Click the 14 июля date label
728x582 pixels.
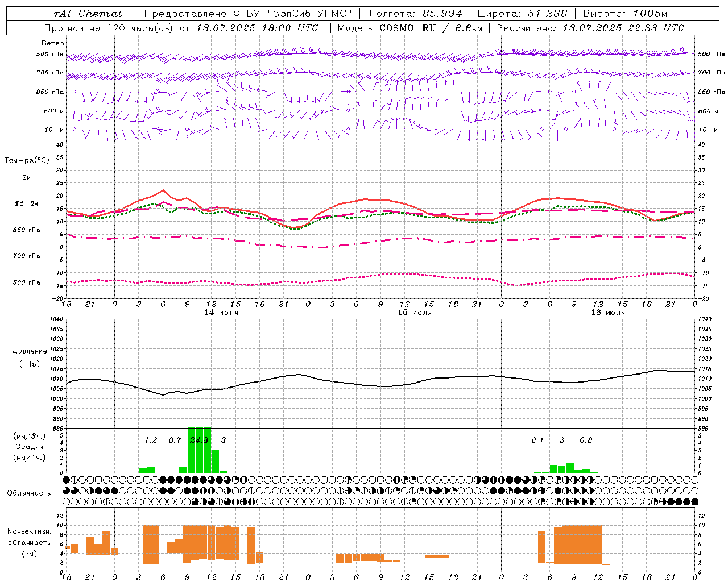(221, 313)
